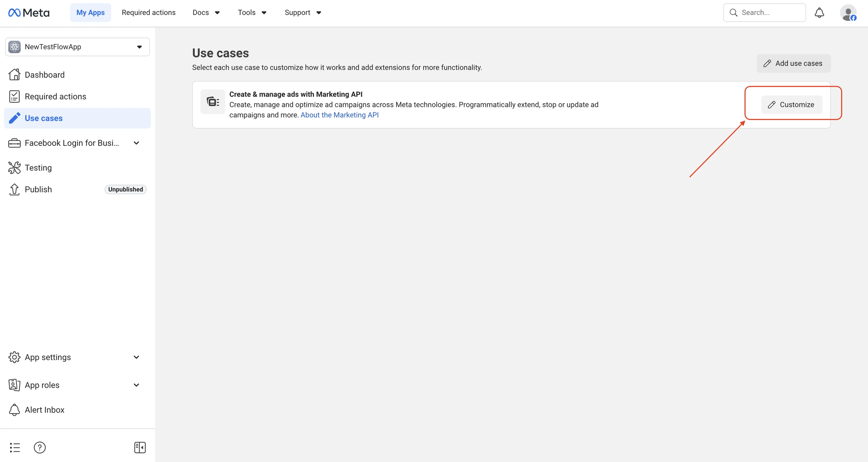Click the Use cases page heading
The height and width of the screenshot is (462, 868).
point(220,53)
